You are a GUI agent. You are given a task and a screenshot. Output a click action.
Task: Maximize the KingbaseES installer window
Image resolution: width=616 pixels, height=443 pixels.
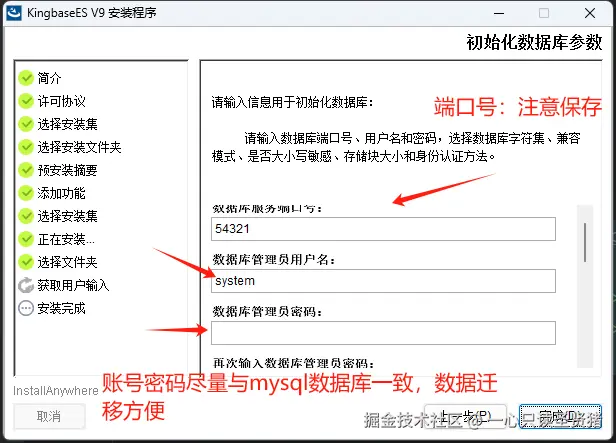544,13
